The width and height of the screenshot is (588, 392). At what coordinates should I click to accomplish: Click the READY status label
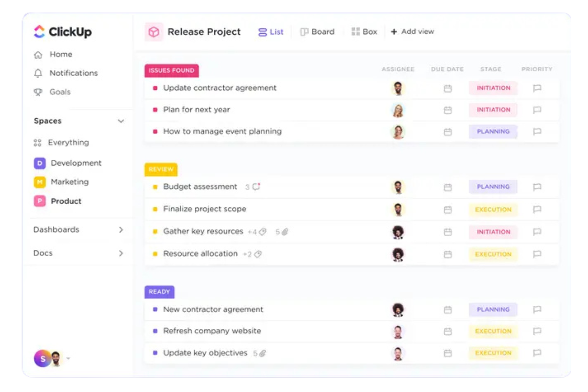pos(159,292)
